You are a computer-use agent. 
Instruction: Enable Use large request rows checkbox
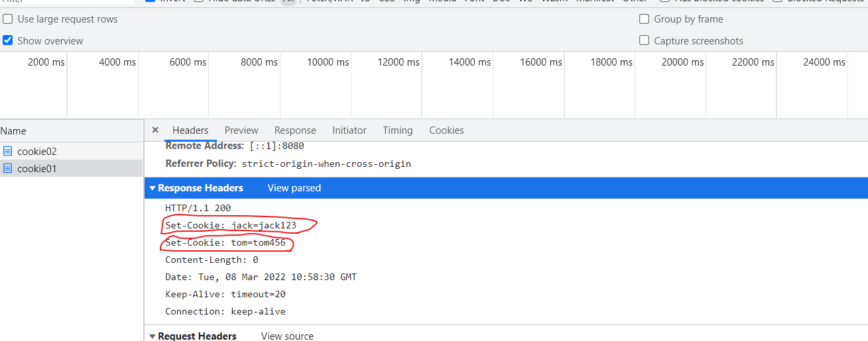point(8,19)
